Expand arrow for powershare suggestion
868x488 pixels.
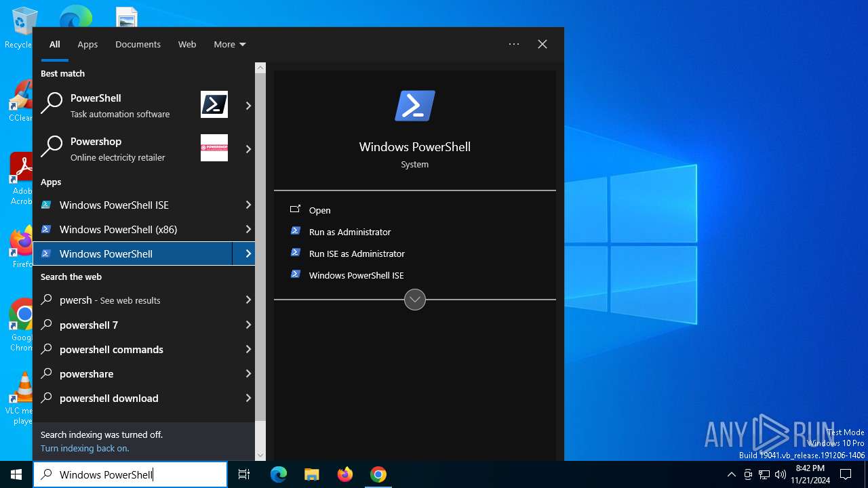(248, 373)
